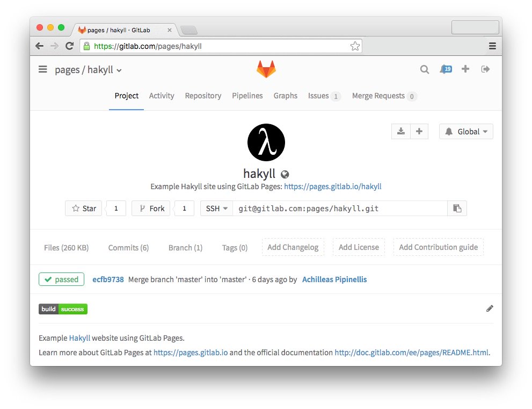Open the todos bell with 19 badge
This screenshot has width=532, height=409.
[x=446, y=69]
